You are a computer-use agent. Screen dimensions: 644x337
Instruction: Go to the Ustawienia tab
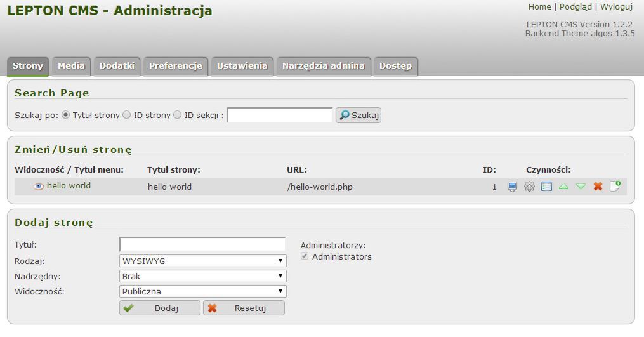tap(242, 66)
